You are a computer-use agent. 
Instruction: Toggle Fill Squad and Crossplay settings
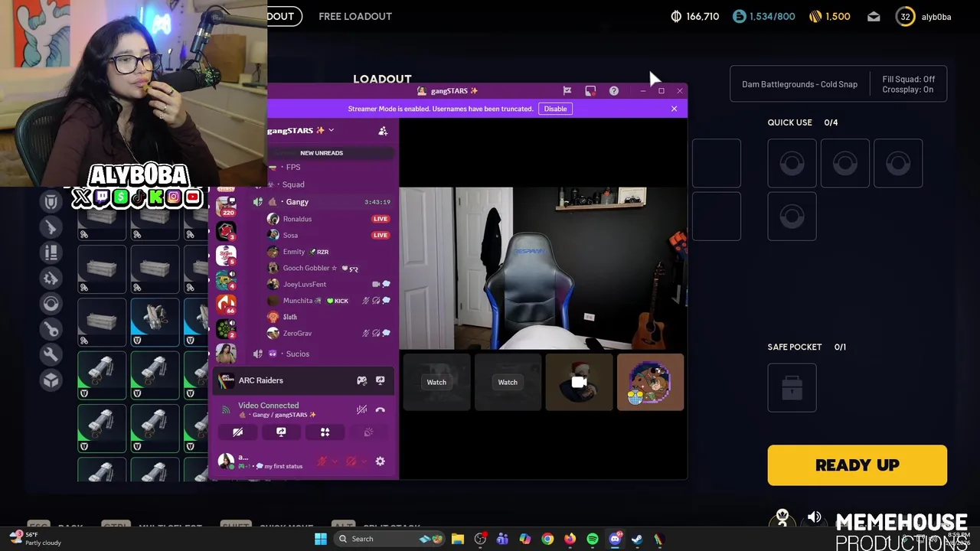[x=908, y=84]
